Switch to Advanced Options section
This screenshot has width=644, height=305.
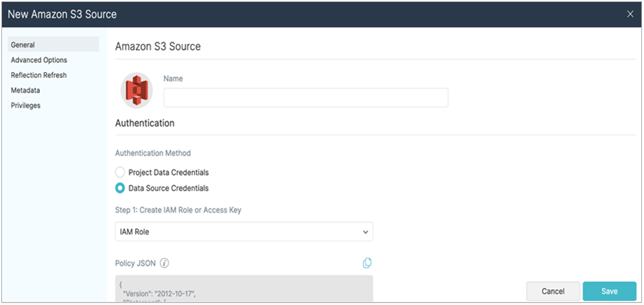tap(39, 60)
